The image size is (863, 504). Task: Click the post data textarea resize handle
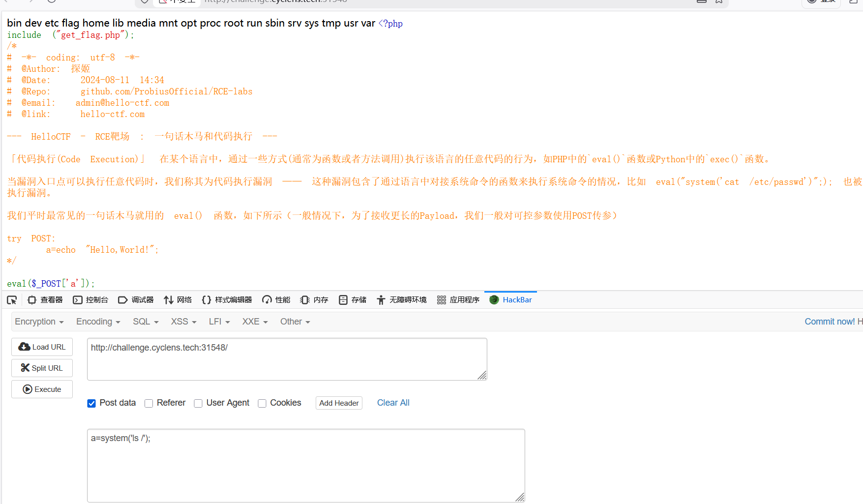pos(520,497)
